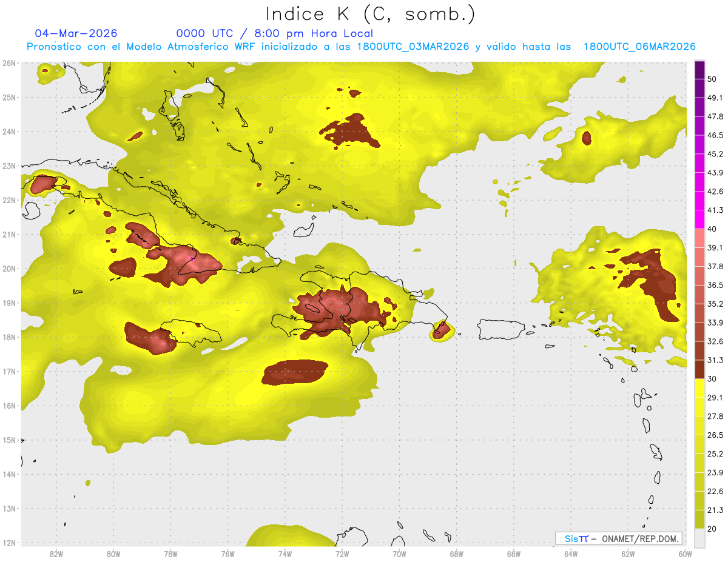The image size is (728, 562).
Task: Click the longitude axis label "72W"
Action: point(342,554)
